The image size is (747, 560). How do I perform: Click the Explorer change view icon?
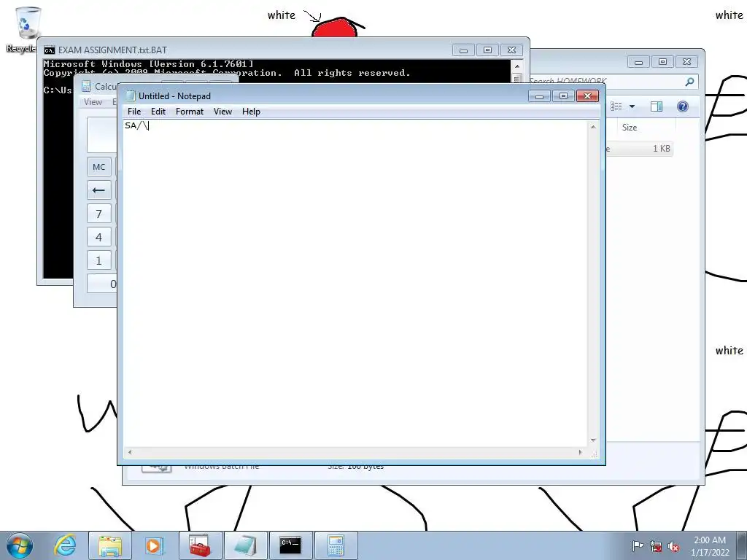[x=616, y=106]
